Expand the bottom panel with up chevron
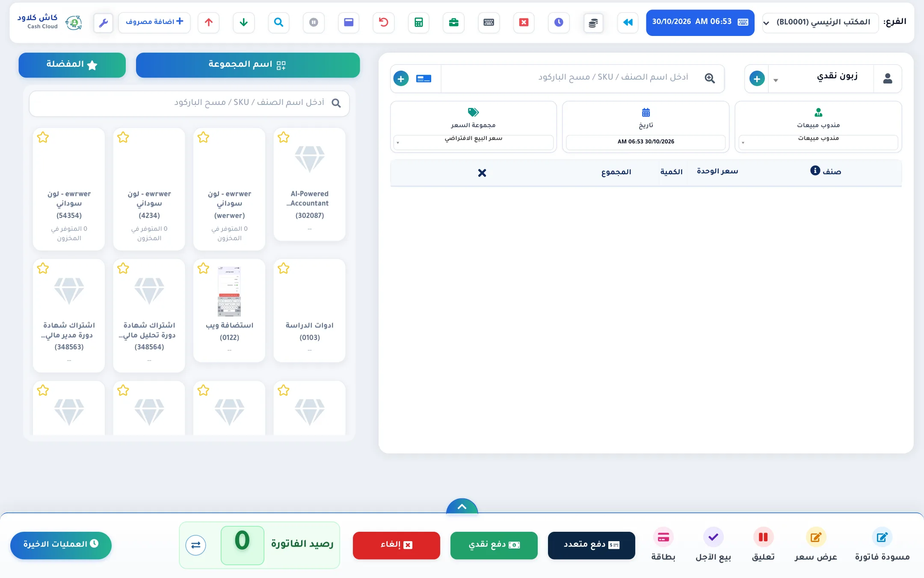Image resolution: width=924 pixels, height=578 pixels. click(x=462, y=506)
